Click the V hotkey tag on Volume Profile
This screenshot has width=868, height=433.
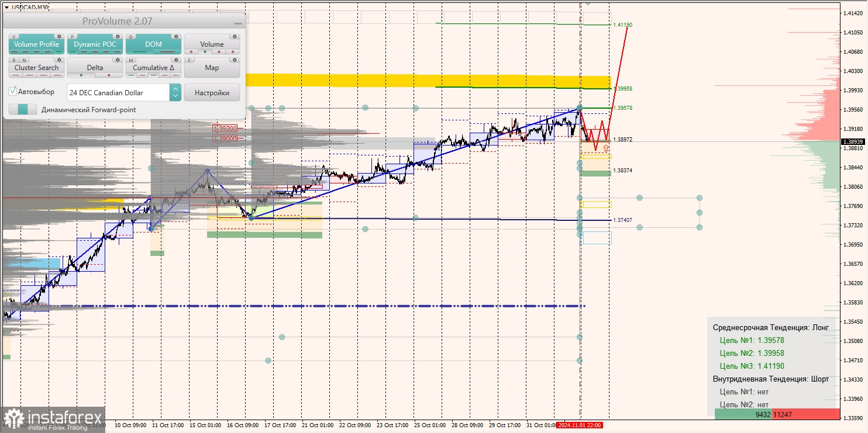click(x=13, y=36)
